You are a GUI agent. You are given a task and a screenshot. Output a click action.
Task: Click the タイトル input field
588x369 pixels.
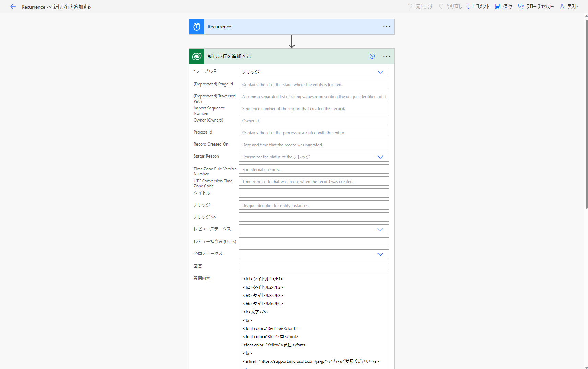[x=314, y=193]
